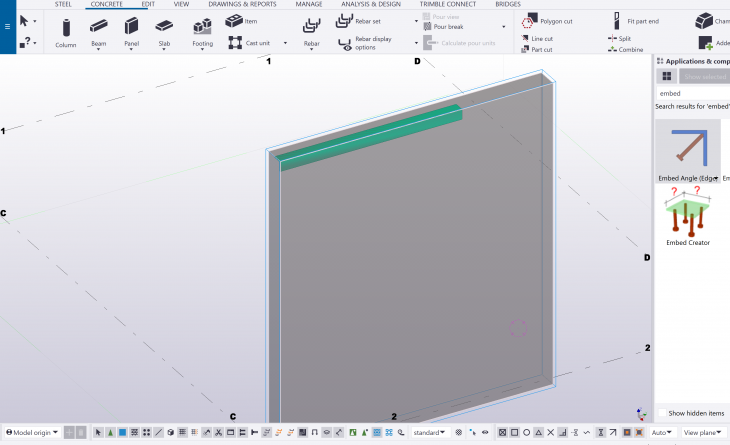The height and width of the screenshot is (445, 730).
Task: Select the Column tool in ribbon
Action: coord(65,31)
